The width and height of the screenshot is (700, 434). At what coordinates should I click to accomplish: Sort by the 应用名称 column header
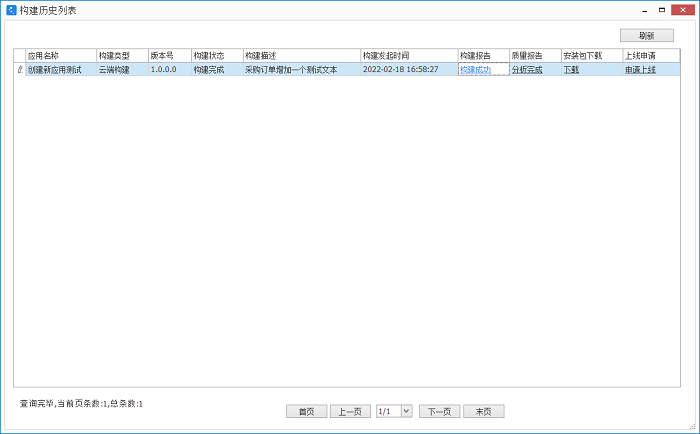pos(43,55)
